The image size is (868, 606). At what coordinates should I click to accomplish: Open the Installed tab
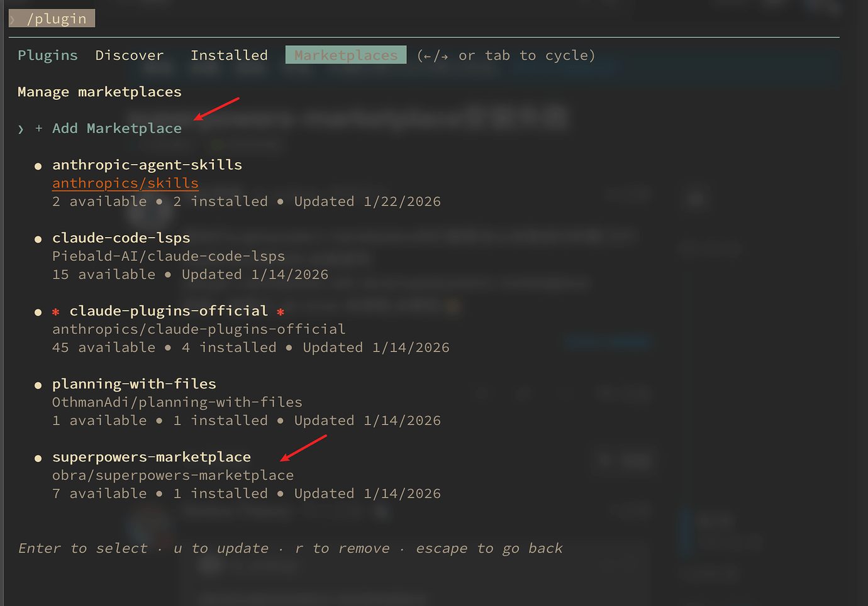pyautogui.click(x=229, y=55)
